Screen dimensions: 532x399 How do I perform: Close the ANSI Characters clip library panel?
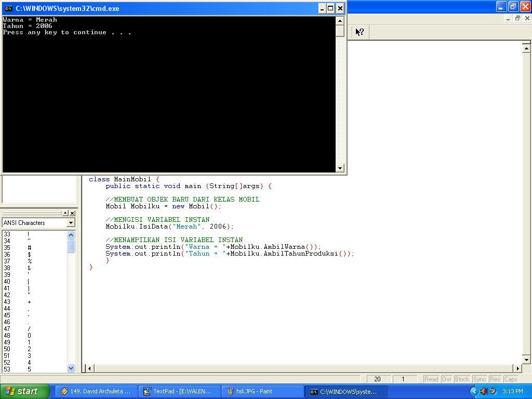coord(72,213)
